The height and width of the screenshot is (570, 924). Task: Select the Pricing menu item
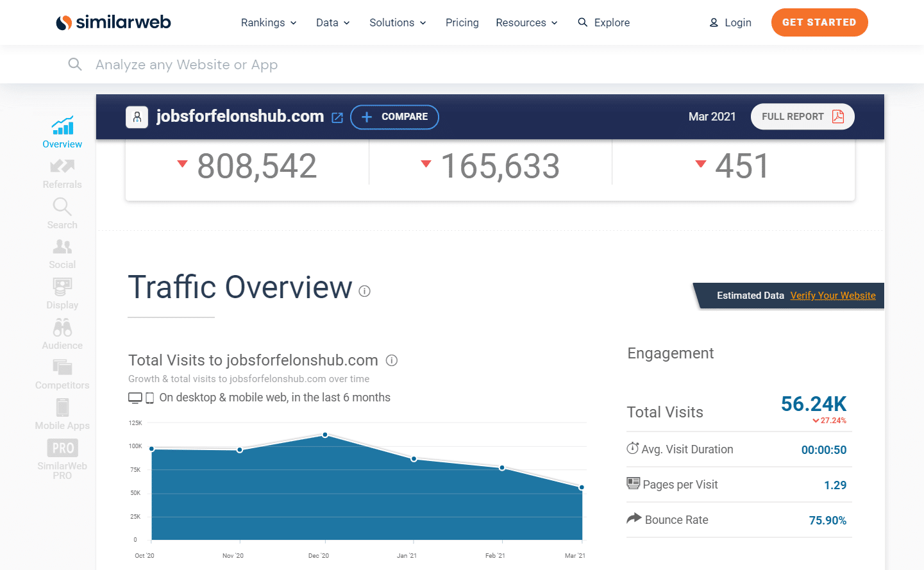coord(462,22)
